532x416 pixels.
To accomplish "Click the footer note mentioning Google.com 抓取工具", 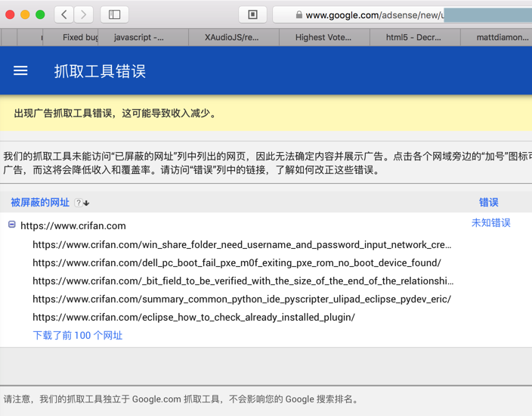I will (x=181, y=399).
